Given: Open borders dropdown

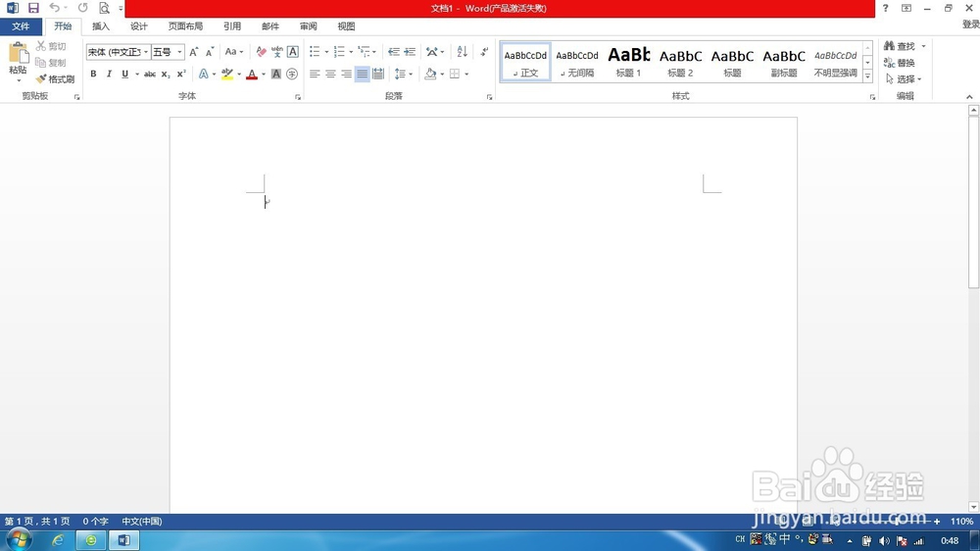Looking at the screenshot, I should [466, 74].
